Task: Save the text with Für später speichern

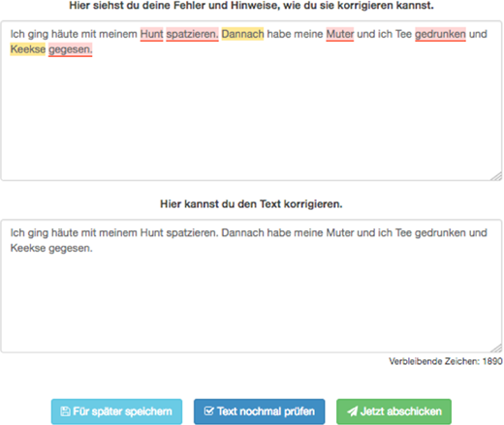Action: 116,411
